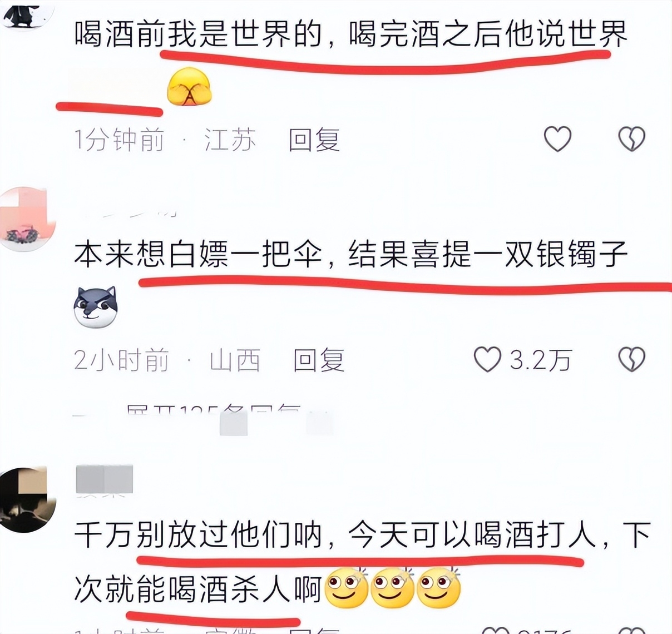Dislike the Jiangsu comment with broken heart
Image resolution: width=672 pixels, height=634 pixels.
pos(632,138)
